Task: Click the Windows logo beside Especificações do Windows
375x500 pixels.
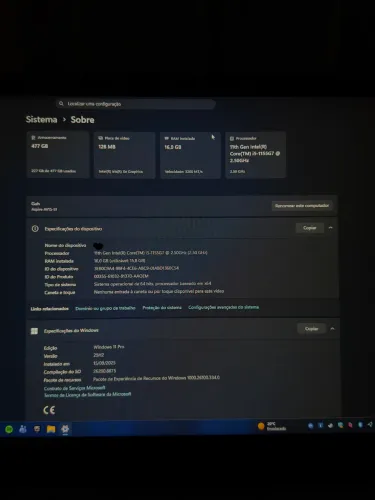Action: pos(34,331)
